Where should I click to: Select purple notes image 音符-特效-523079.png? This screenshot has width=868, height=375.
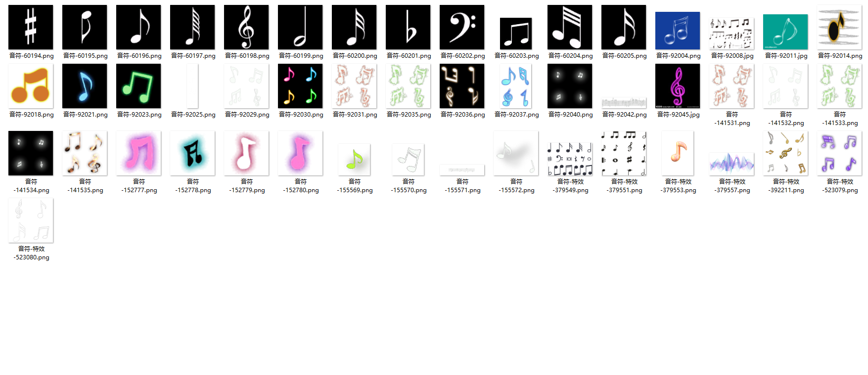[x=839, y=153]
